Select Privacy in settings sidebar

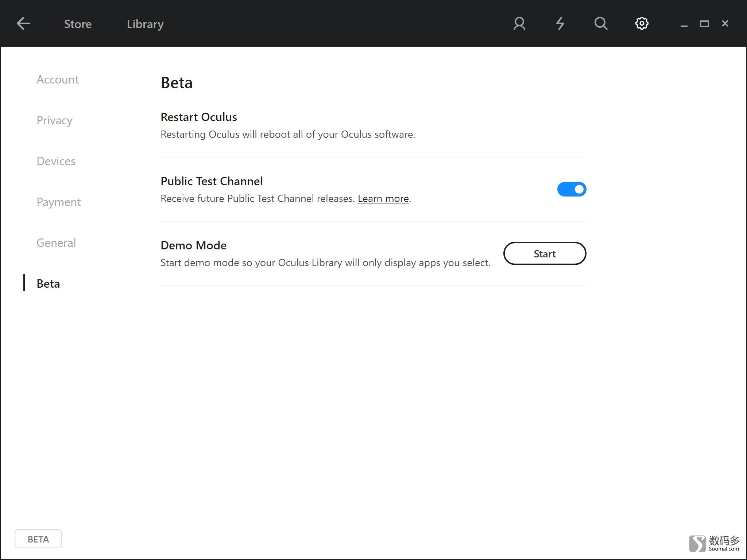(x=54, y=120)
